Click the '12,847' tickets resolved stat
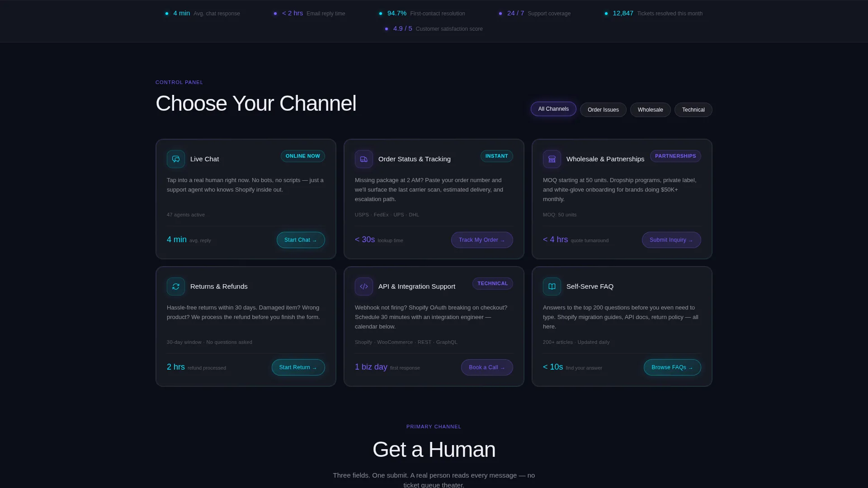 (623, 13)
